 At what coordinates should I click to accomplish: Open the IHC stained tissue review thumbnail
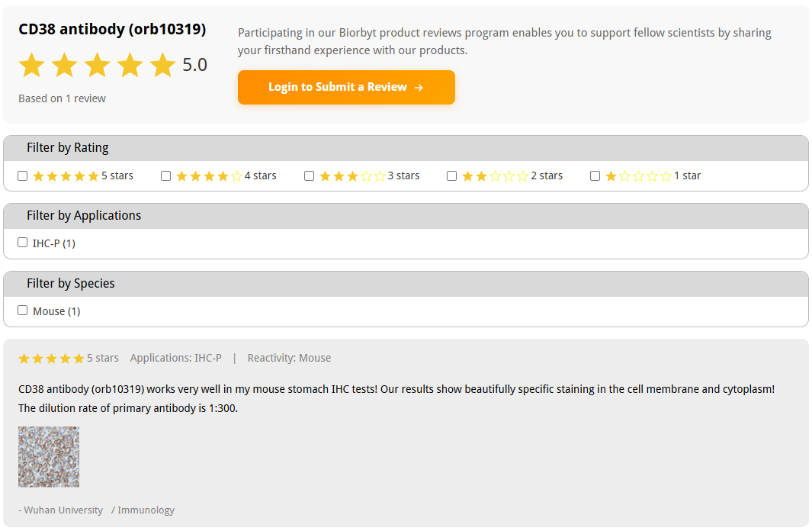point(49,457)
